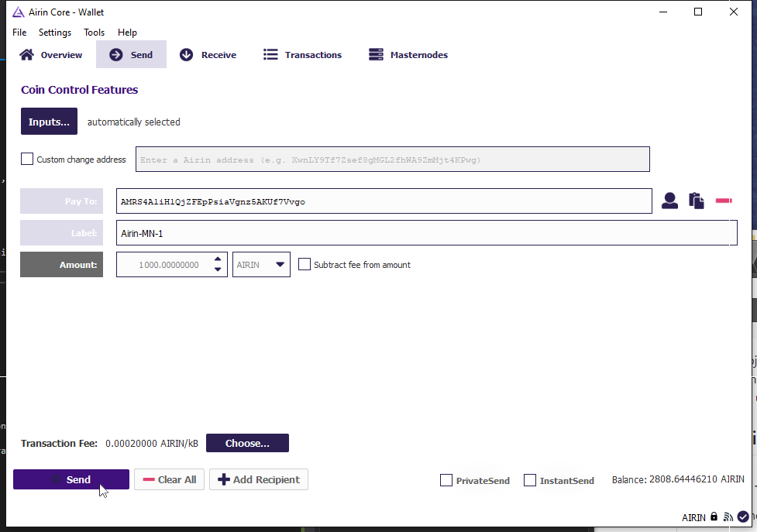Open the AIRIN unit dropdown
Screen dimensions: 757x532
click(261, 264)
